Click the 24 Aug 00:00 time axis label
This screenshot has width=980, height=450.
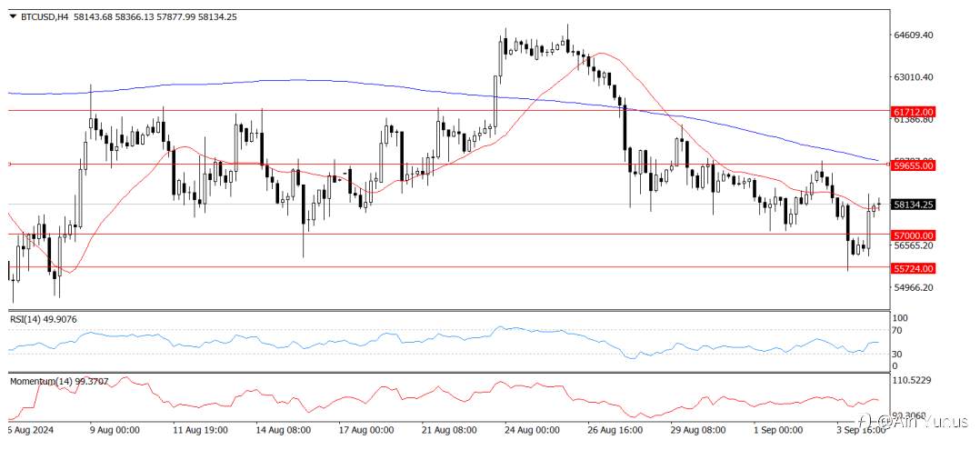(x=533, y=430)
